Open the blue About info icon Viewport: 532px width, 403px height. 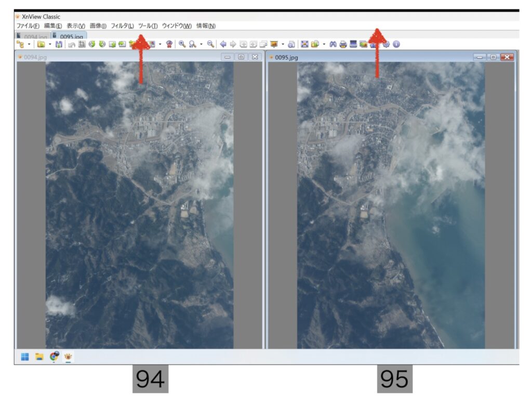(396, 45)
